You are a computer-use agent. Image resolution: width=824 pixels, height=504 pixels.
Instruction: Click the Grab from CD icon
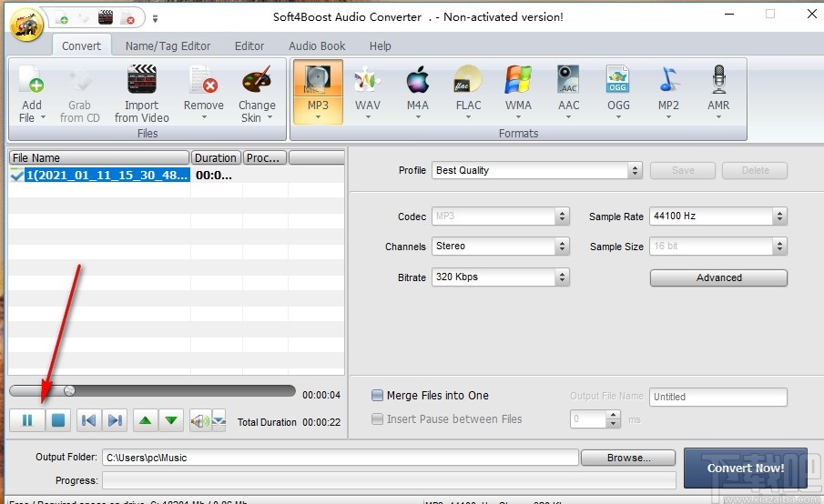(x=79, y=79)
